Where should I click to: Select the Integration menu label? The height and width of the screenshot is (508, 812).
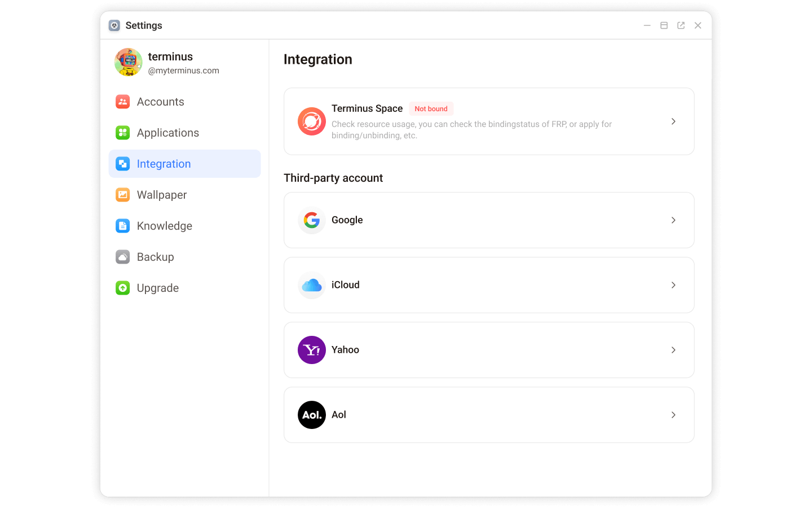click(x=164, y=164)
